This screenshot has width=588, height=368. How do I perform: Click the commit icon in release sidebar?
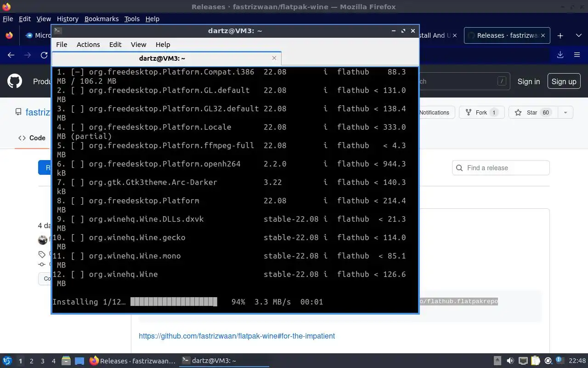(42, 264)
